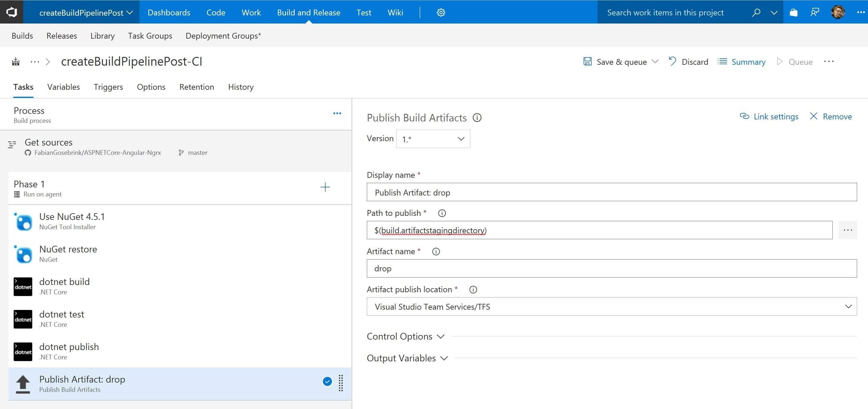Open the top-right more options ellipsis
This screenshot has height=409, width=868.
[x=861, y=12]
